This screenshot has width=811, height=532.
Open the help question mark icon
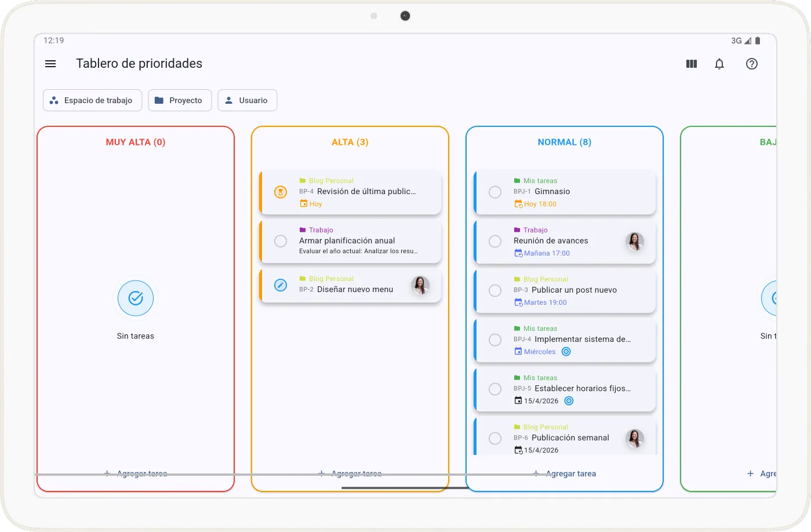click(x=752, y=64)
